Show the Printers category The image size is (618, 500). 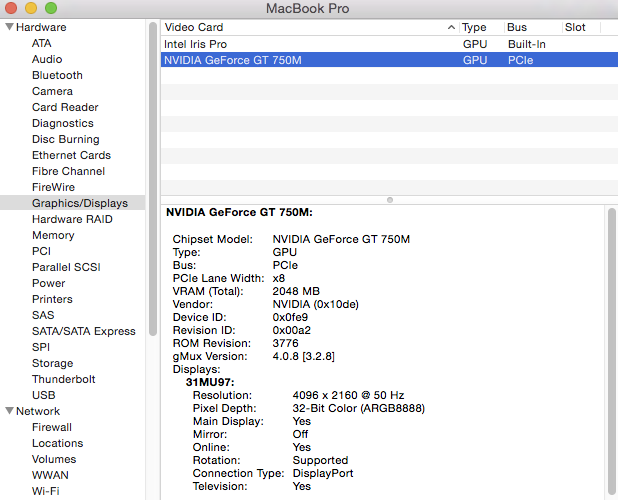point(52,299)
